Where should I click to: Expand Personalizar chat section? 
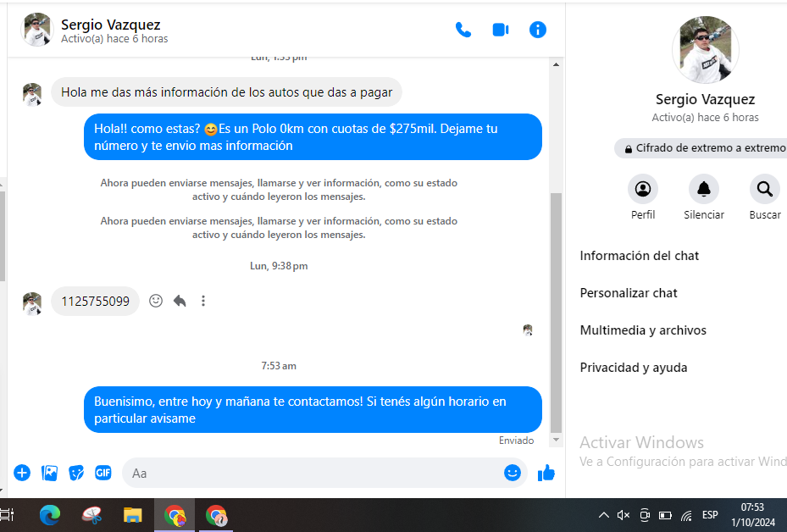(x=629, y=293)
